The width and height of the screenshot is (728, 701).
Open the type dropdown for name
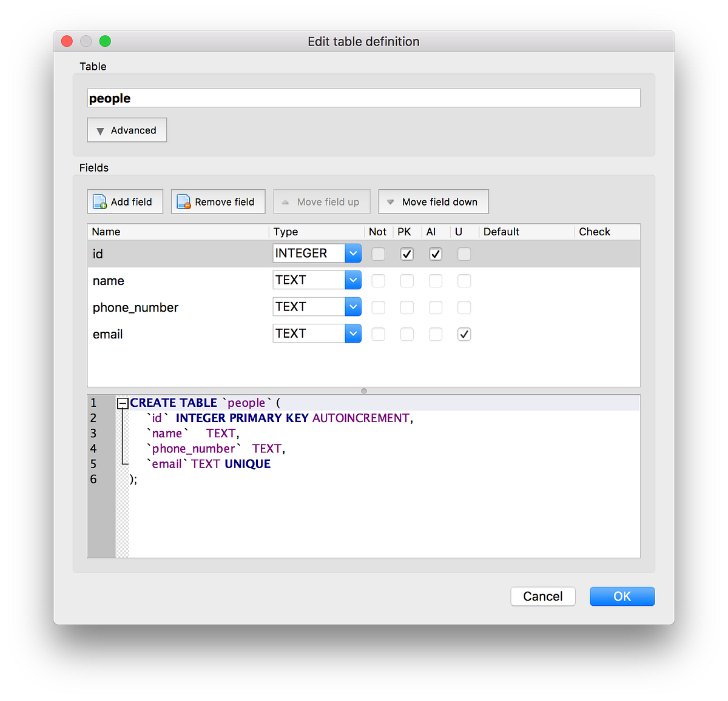352,280
